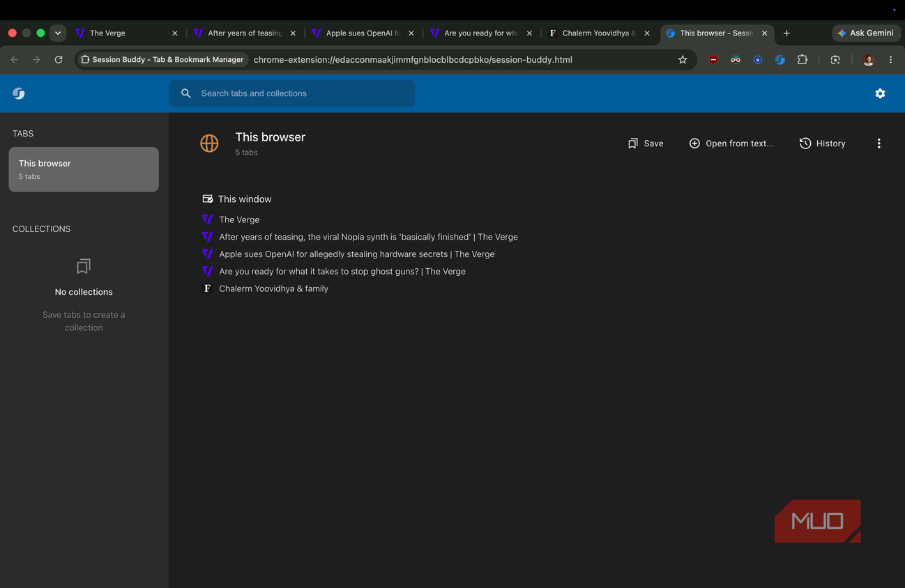Image resolution: width=905 pixels, height=588 pixels.
Task: Click Forbes favicon of Chalerm Yoovidhya row
Action: tap(207, 288)
